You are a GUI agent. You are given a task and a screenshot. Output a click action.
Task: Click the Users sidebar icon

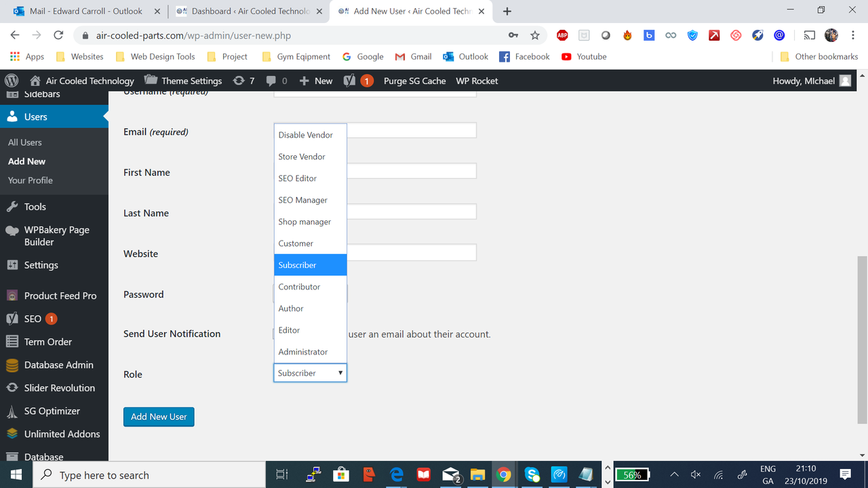12,117
